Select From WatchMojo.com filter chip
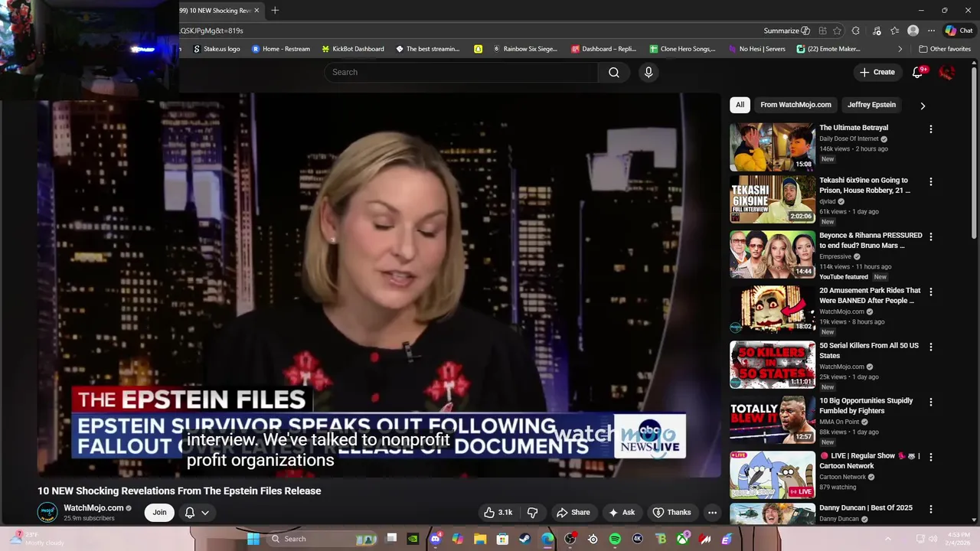980x551 pixels. (x=795, y=105)
